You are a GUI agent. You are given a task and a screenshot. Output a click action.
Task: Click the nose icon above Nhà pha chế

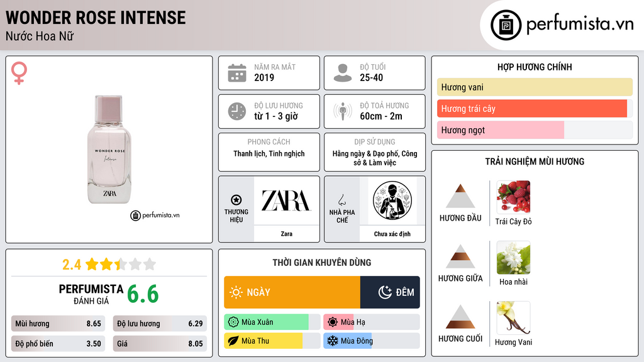point(341,200)
